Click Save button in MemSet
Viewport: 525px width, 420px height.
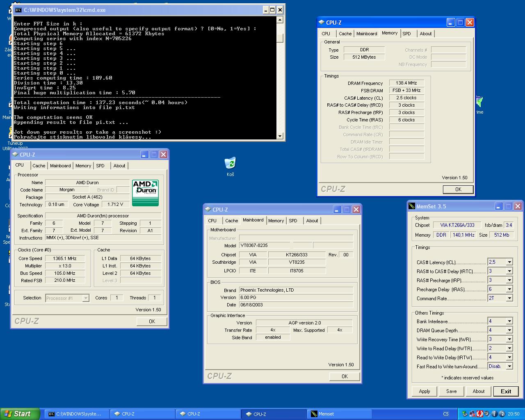[x=452, y=391]
